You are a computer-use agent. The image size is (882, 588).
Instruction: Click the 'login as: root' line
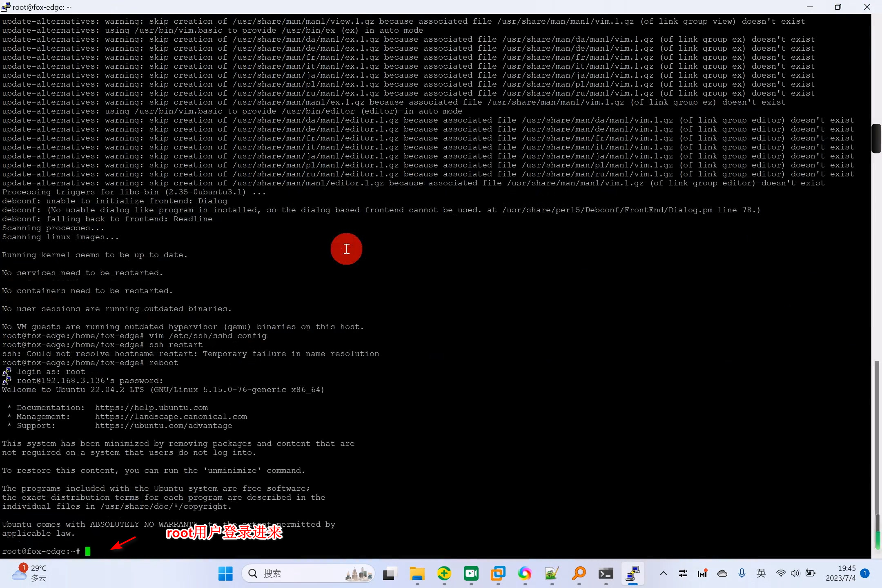pyautogui.click(x=51, y=372)
